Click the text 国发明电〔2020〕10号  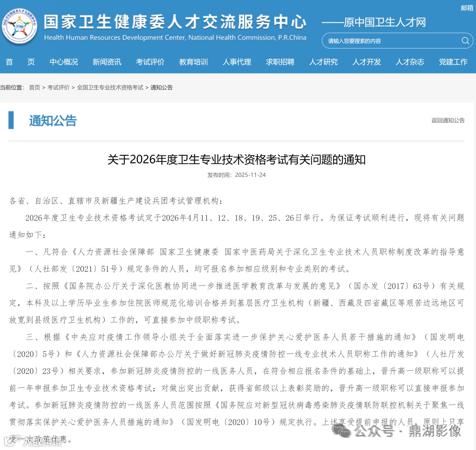[228, 422]
